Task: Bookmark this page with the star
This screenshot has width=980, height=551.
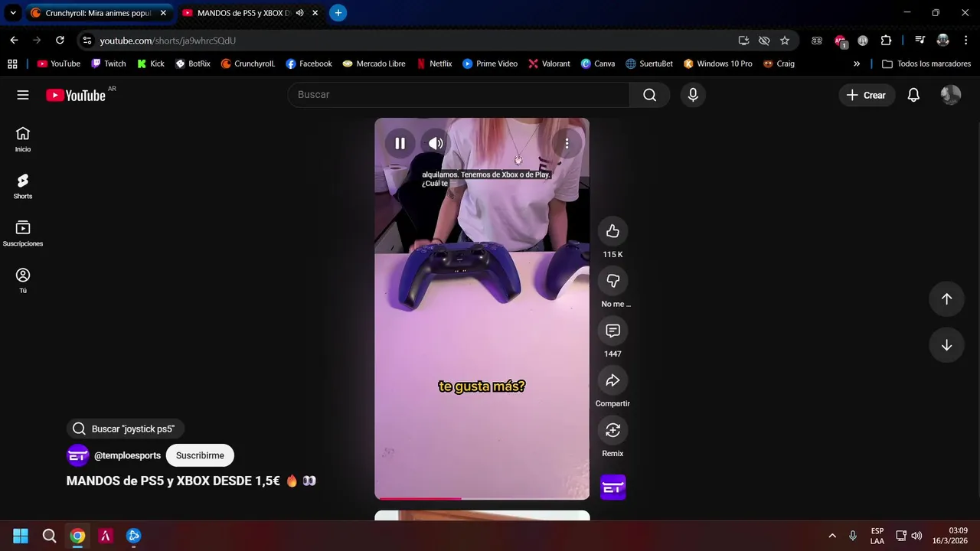Action: 785,41
